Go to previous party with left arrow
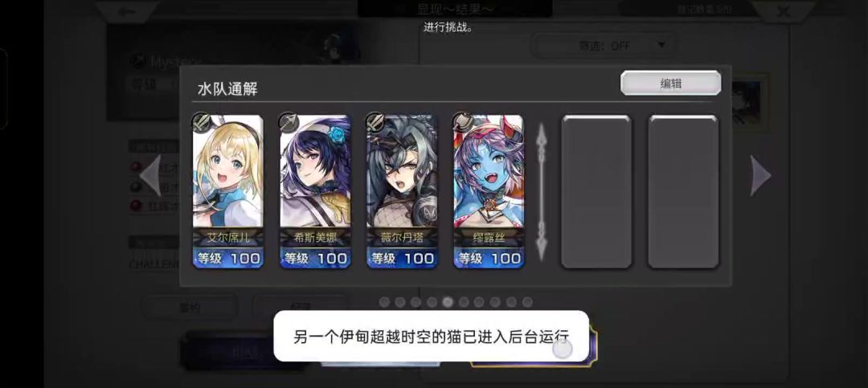The width and height of the screenshot is (868, 388). pyautogui.click(x=150, y=175)
